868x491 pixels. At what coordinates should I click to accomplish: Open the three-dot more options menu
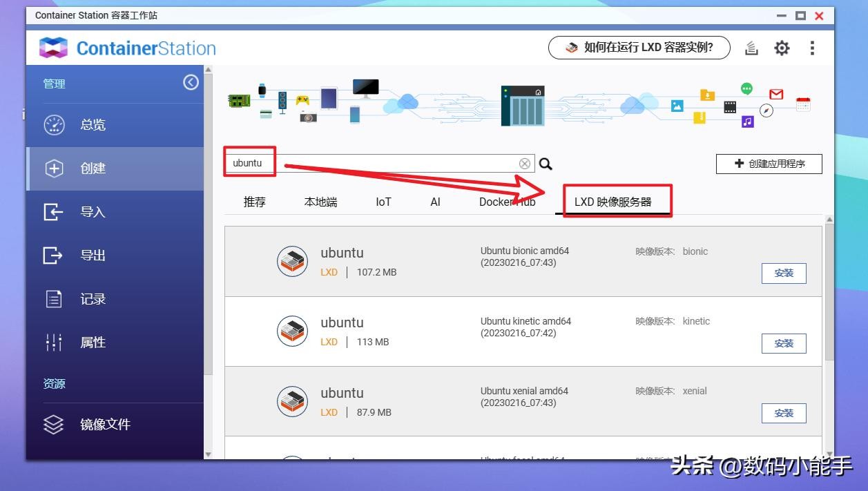(812, 48)
